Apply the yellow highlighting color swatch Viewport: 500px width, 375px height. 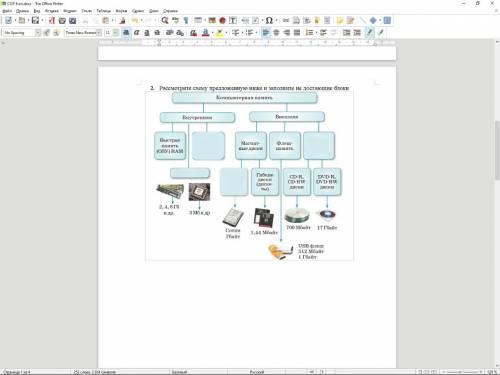[219, 33]
